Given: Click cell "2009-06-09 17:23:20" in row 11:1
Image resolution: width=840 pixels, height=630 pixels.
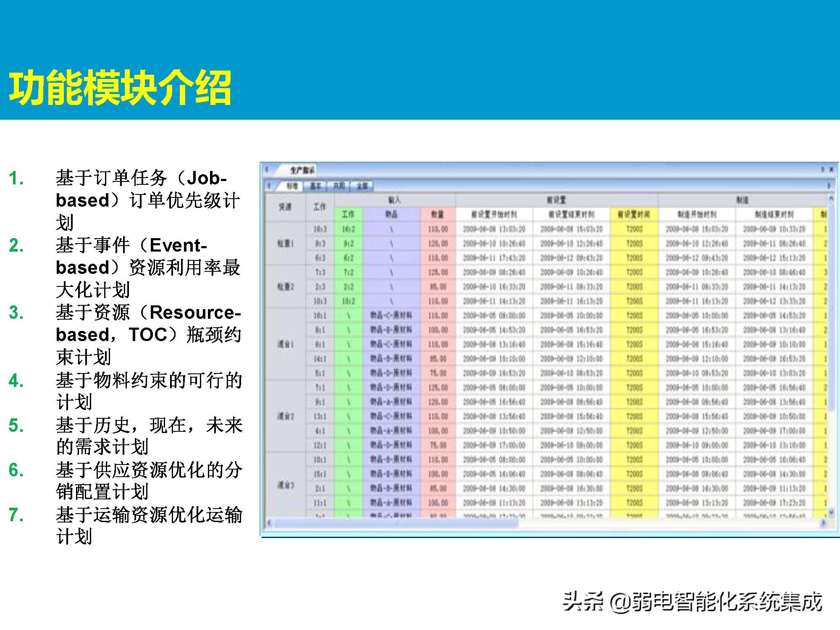Looking at the screenshot, I should coord(774,503).
